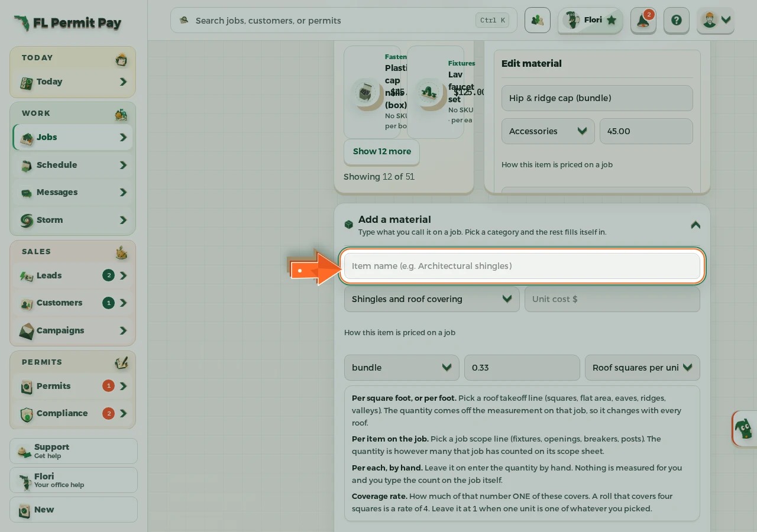Open the Shingles and roof covering dropdown
The height and width of the screenshot is (532, 757).
pos(432,299)
